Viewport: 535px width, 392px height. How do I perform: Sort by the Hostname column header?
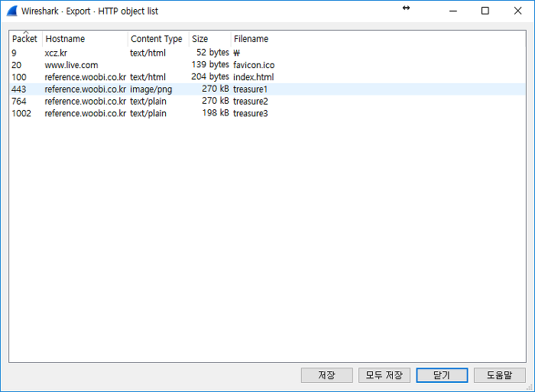[x=85, y=39]
